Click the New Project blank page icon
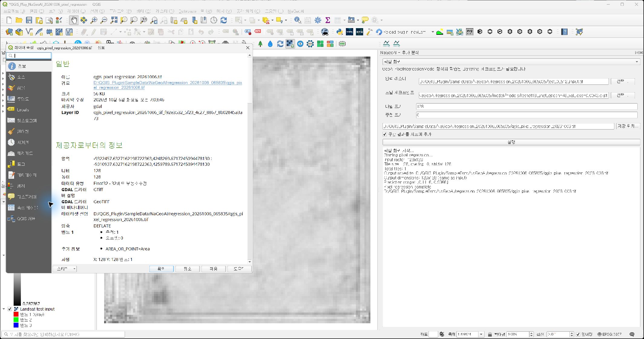The image size is (644, 339). click(x=9, y=20)
